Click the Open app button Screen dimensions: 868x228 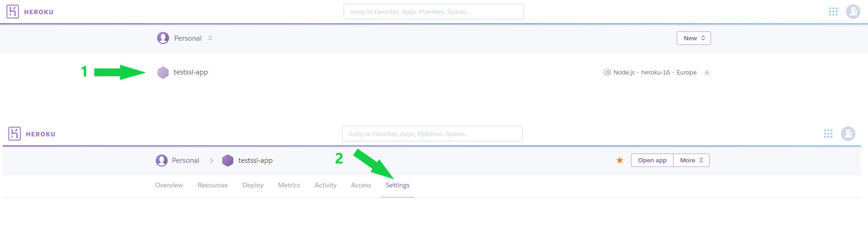652,160
